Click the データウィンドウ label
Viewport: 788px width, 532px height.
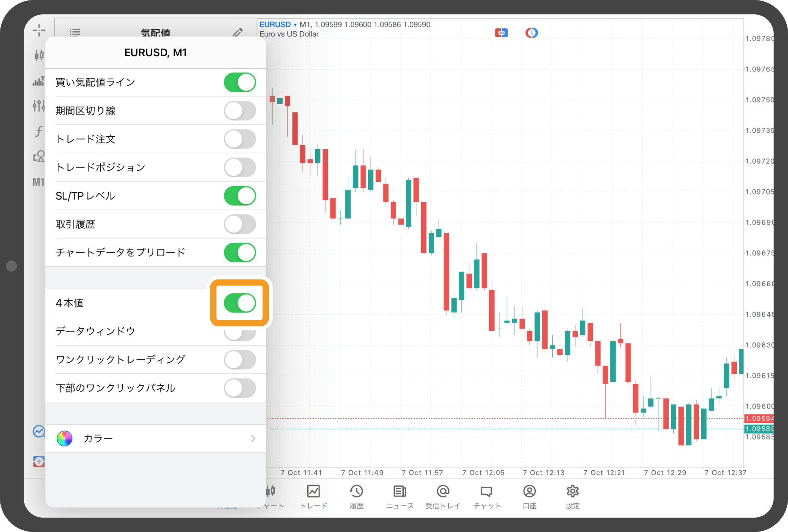tap(95, 331)
